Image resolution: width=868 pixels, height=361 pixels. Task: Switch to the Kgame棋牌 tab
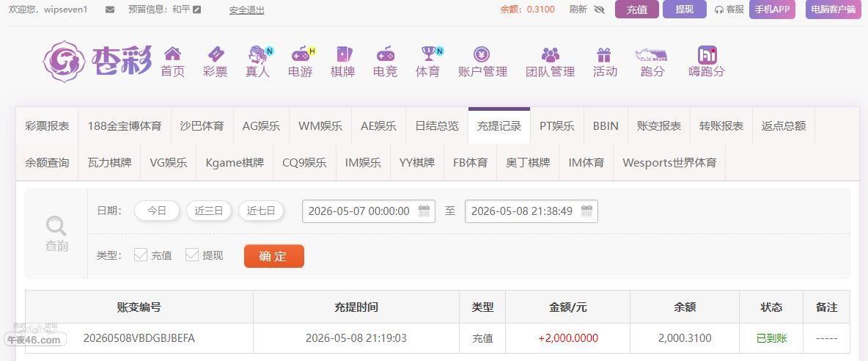click(235, 163)
